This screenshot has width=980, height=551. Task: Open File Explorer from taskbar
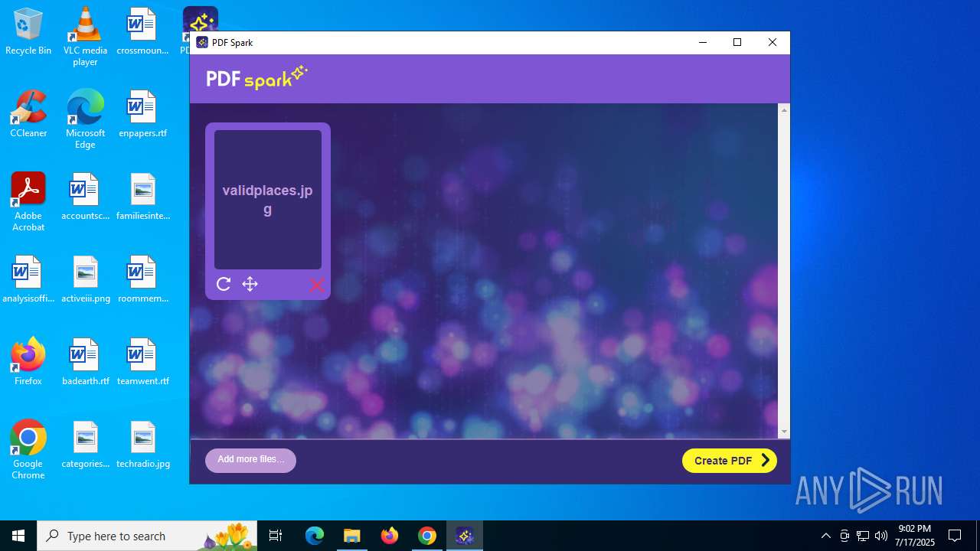[352, 536]
